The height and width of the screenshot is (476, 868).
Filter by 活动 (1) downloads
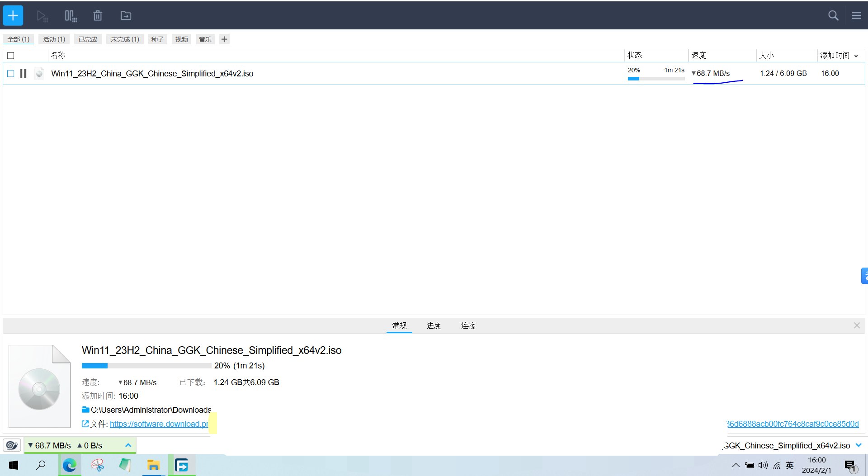pos(54,39)
